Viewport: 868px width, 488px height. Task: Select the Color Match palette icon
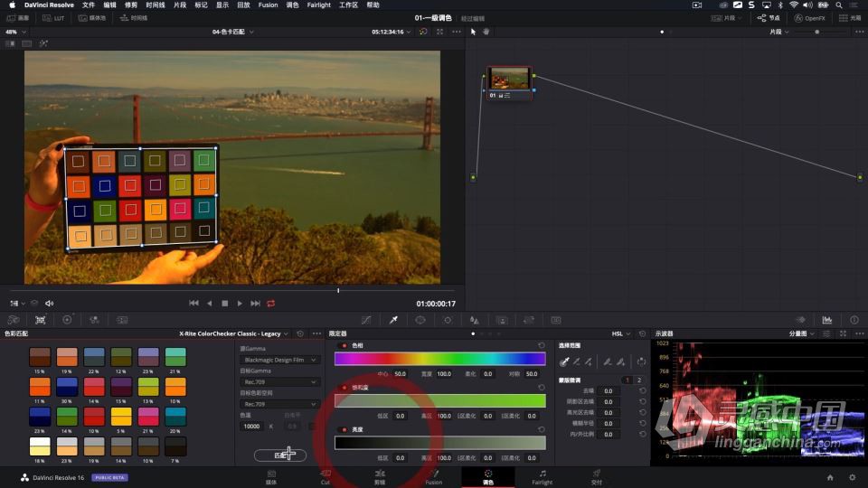pos(41,320)
